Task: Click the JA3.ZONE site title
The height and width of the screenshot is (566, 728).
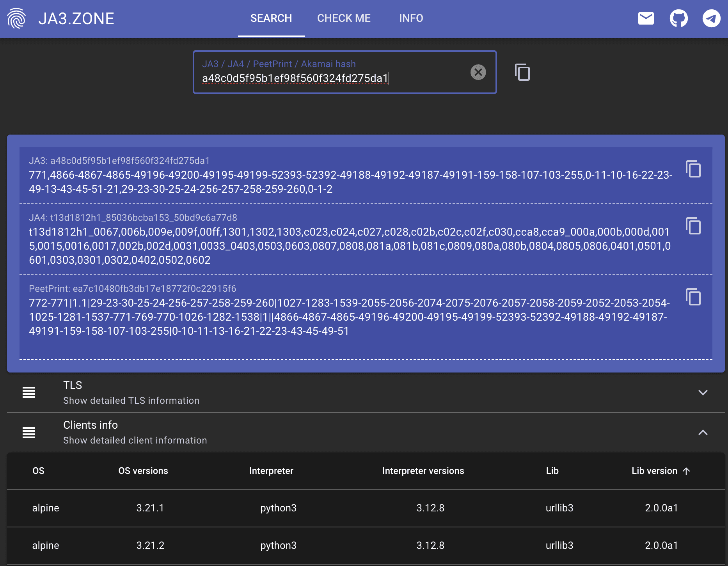Action: 76,19
